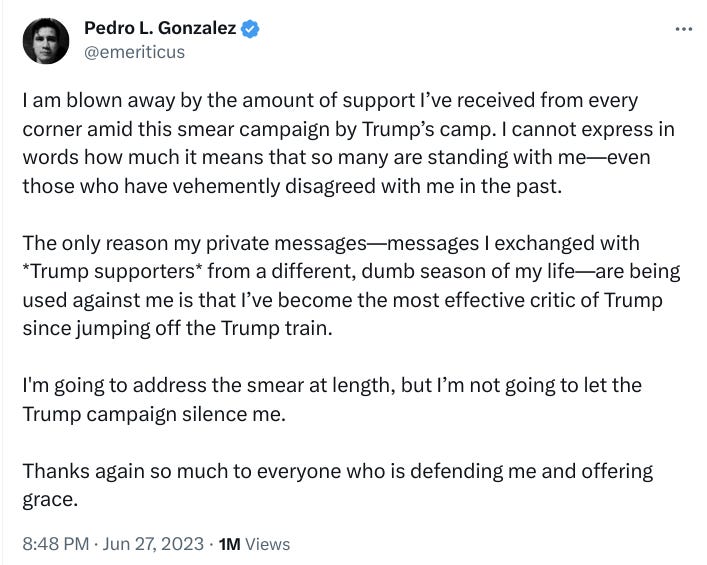Open Pedro L. Gonzalez's profile picture

[46, 41]
